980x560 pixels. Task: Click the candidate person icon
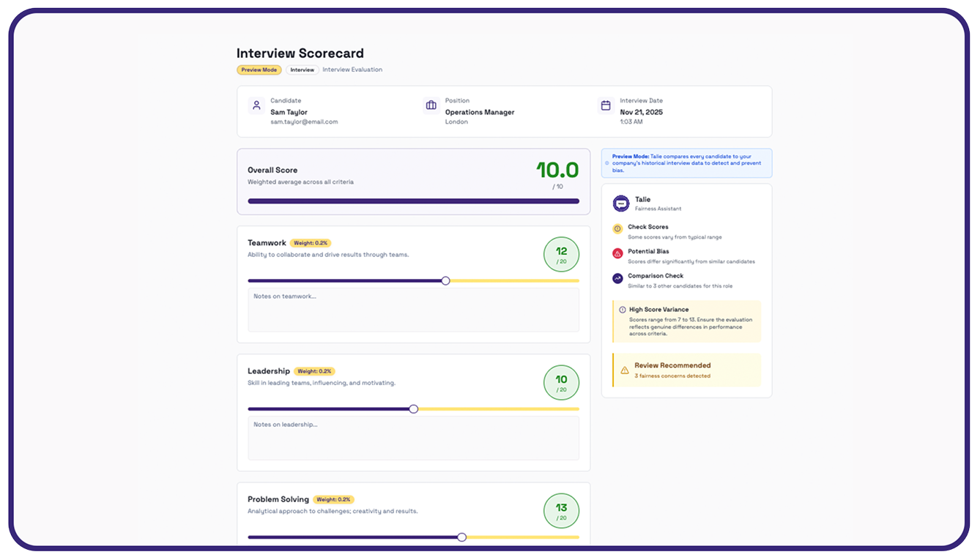256,105
